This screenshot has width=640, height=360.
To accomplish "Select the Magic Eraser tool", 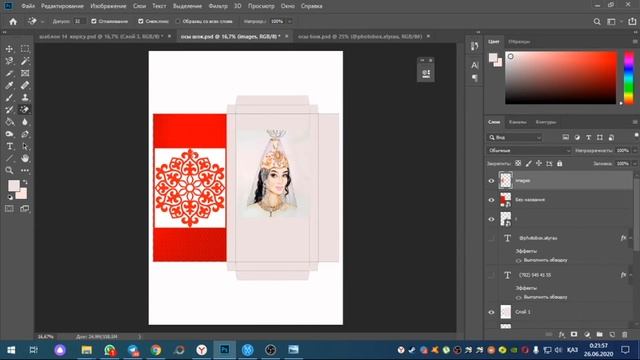I will (25, 109).
